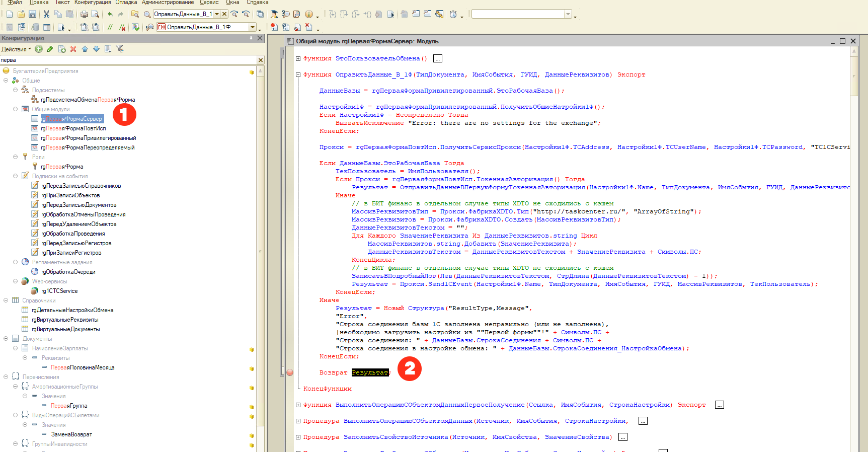The width and height of the screenshot is (868, 452).
Task: Delete object with the red X icon
Action: [x=73, y=49]
